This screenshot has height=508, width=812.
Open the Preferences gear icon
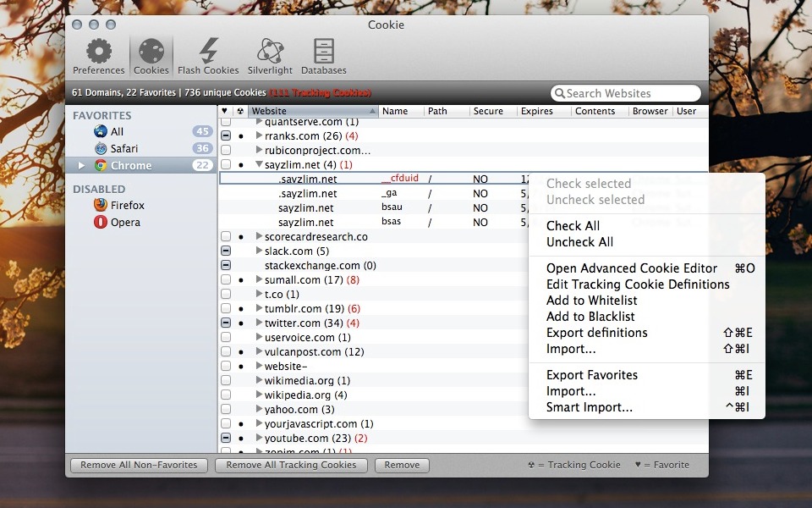(99, 52)
